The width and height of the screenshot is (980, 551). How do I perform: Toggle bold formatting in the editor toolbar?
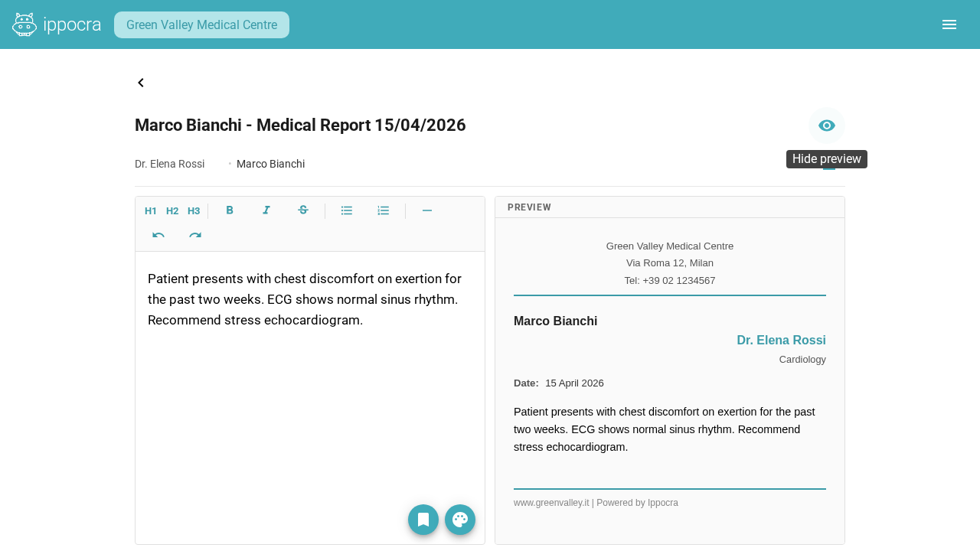pyautogui.click(x=230, y=210)
